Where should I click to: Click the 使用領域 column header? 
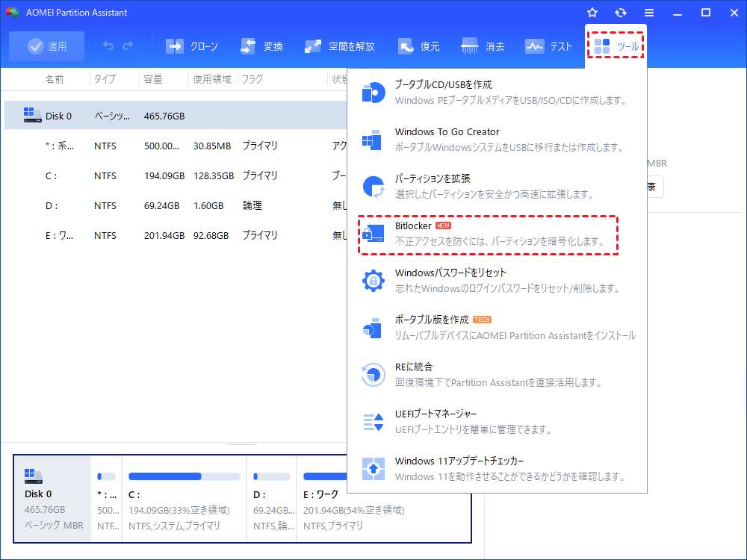pos(212,79)
